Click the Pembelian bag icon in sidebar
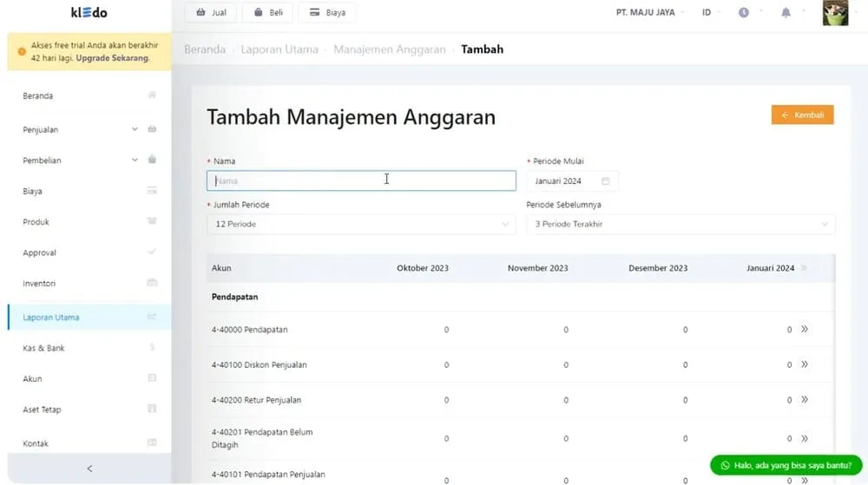 pyautogui.click(x=152, y=160)
